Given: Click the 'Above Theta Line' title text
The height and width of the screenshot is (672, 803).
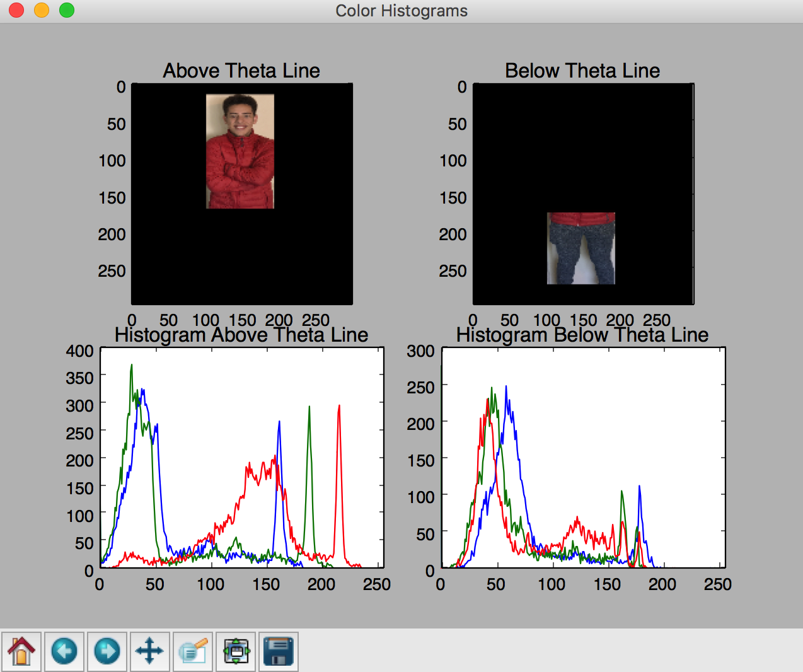Looking at the screenshot, I should point(241,71).
